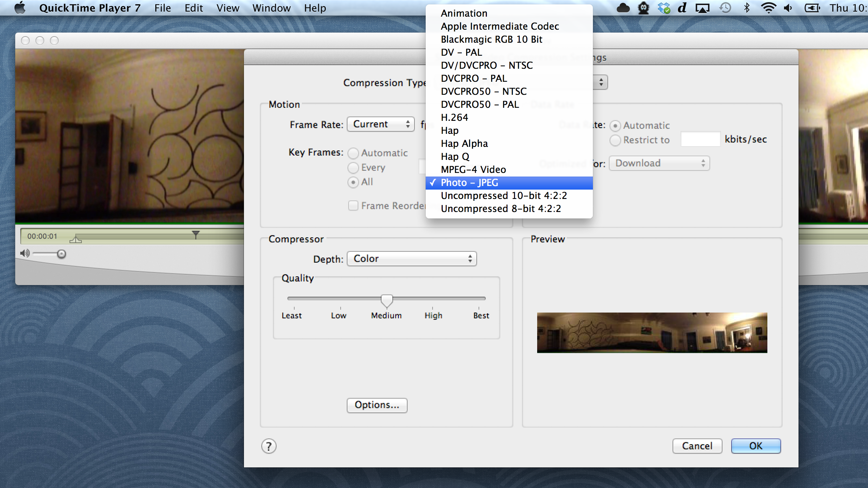The height and width of the screenshot is (488, 868).
Task: Click the italic d menu bar icon
Action: click(682, 8)
